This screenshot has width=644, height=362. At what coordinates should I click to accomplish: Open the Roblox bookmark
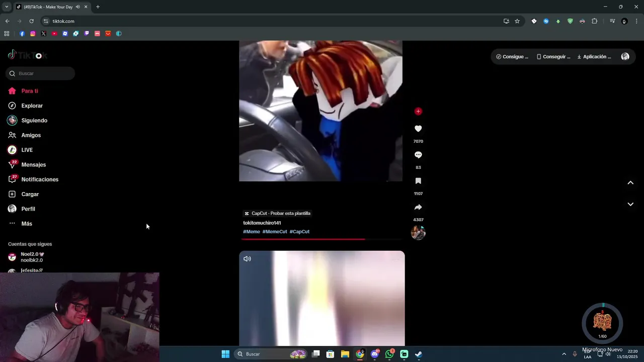pyautogui.click(x=65, y=34)
